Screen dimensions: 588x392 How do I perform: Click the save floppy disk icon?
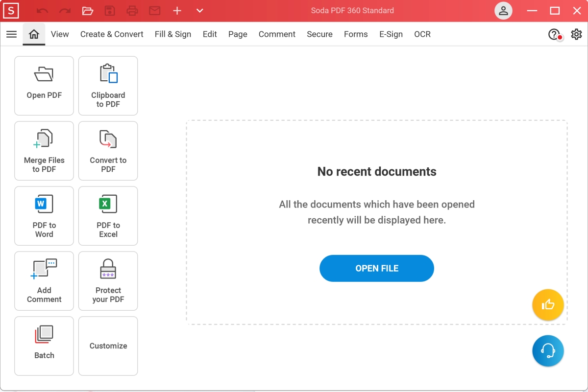110,11
